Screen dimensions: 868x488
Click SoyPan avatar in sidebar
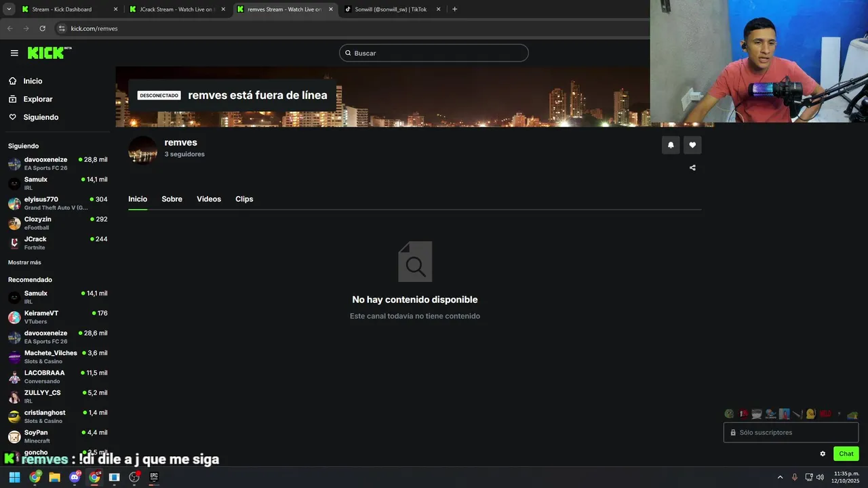coord(14,436)
